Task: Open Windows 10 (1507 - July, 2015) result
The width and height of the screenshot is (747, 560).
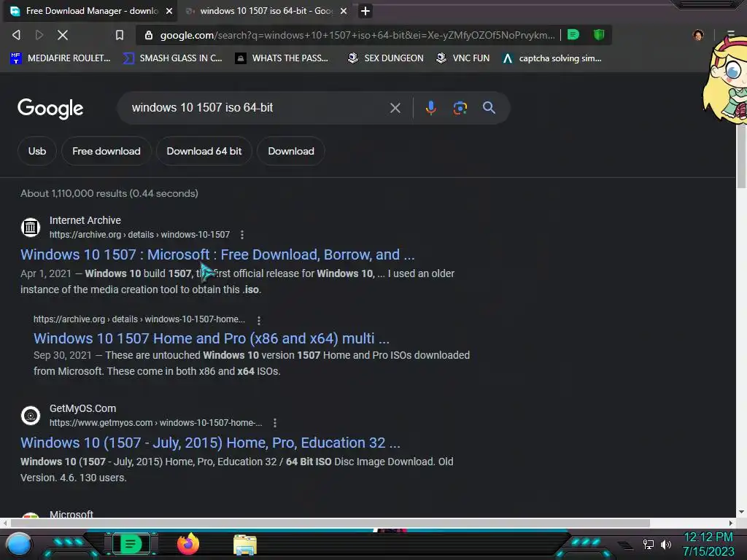Action: [210, 443]
